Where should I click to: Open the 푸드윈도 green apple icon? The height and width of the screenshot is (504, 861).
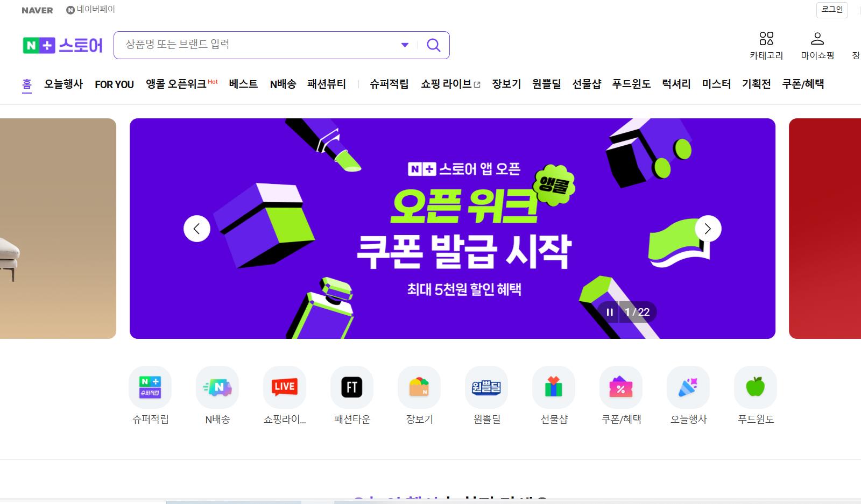coord(756,387)
